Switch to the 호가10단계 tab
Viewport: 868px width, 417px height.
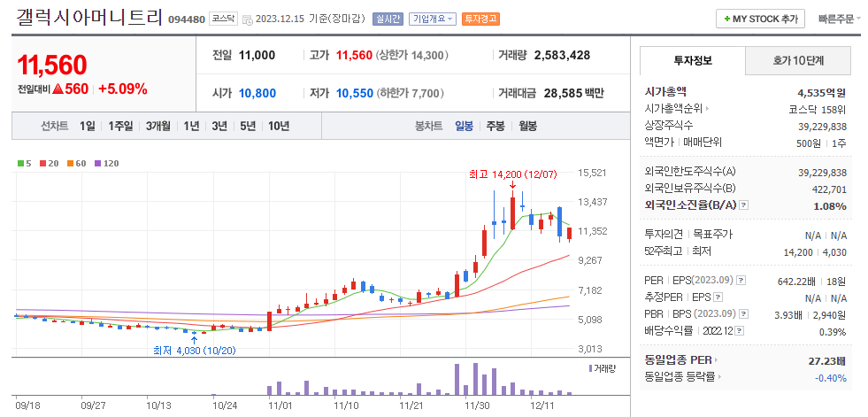(x=798, y=60)
